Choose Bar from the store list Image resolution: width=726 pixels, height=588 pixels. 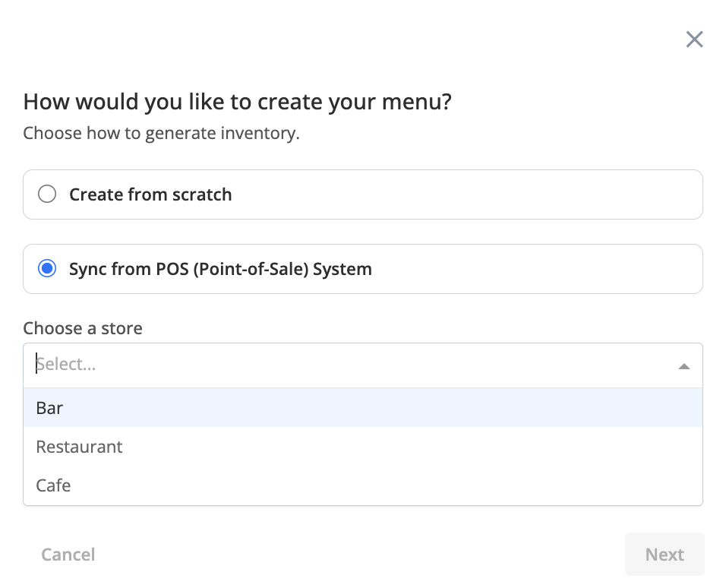point(49,408)
